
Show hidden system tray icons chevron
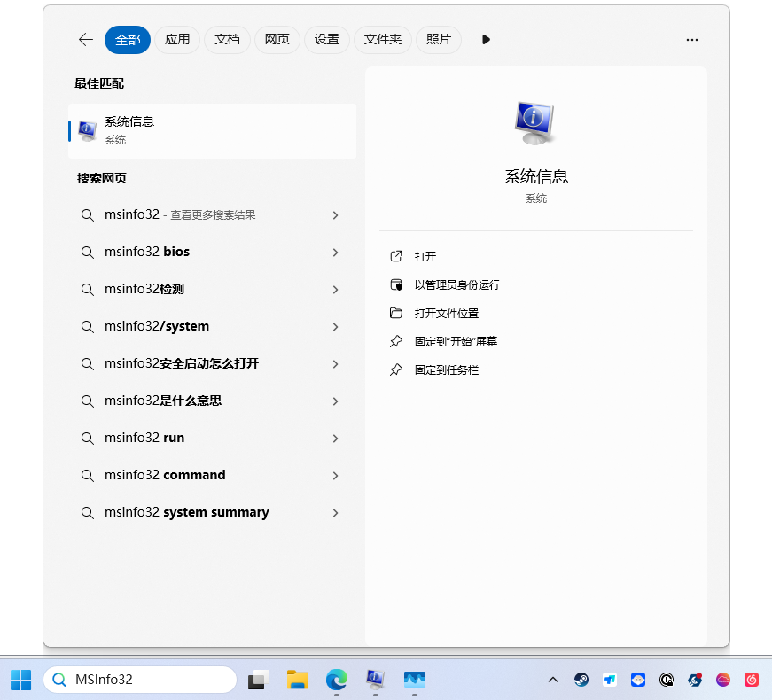point(553,680)
